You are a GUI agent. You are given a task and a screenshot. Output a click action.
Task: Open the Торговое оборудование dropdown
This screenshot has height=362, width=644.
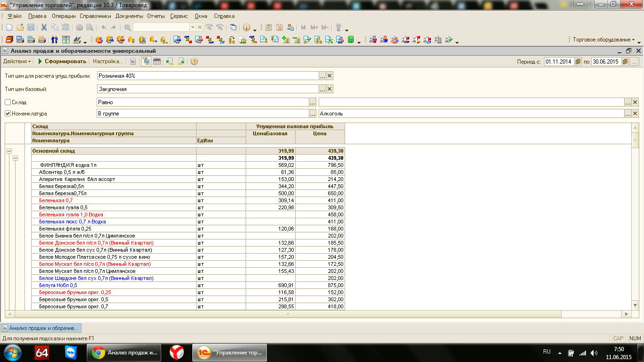(603, 40)
